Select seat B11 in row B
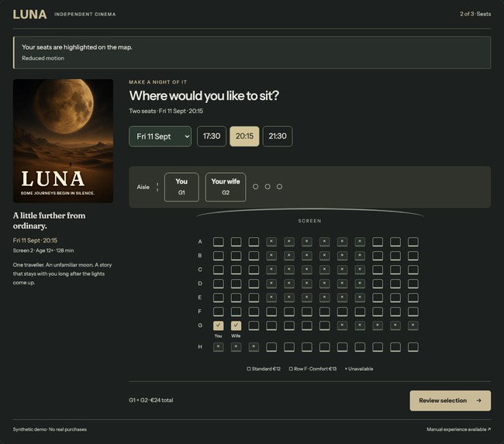 pos(395,256)
